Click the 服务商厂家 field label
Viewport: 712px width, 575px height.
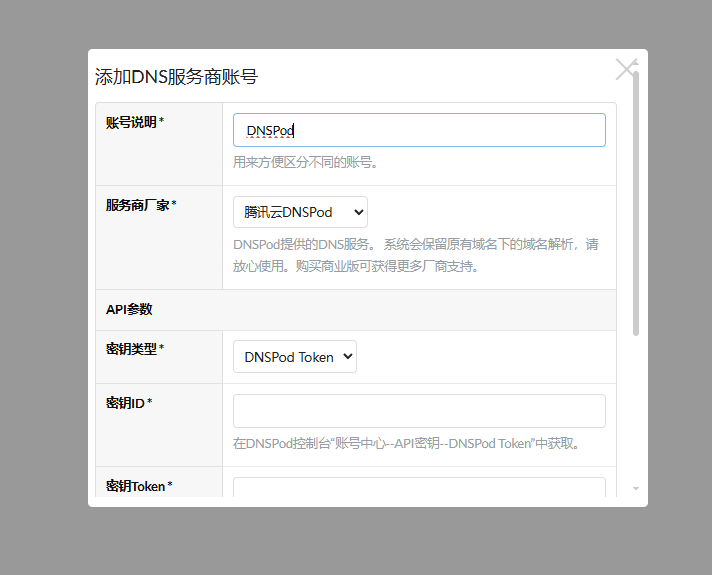tap(141, 205)
